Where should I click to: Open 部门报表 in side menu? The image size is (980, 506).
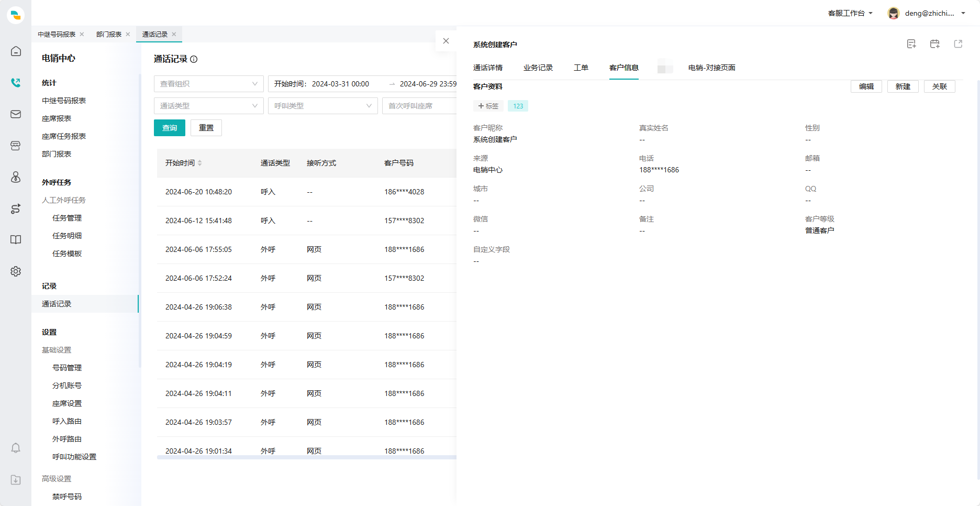click(57, 154)
